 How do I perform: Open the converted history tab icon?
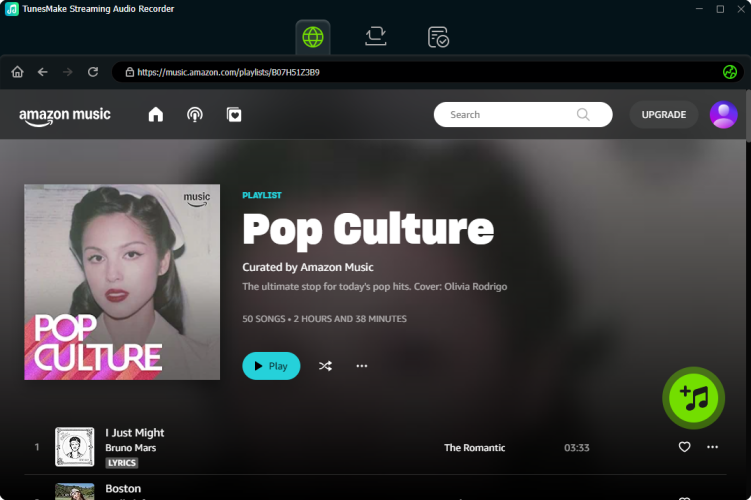[438, 37]
